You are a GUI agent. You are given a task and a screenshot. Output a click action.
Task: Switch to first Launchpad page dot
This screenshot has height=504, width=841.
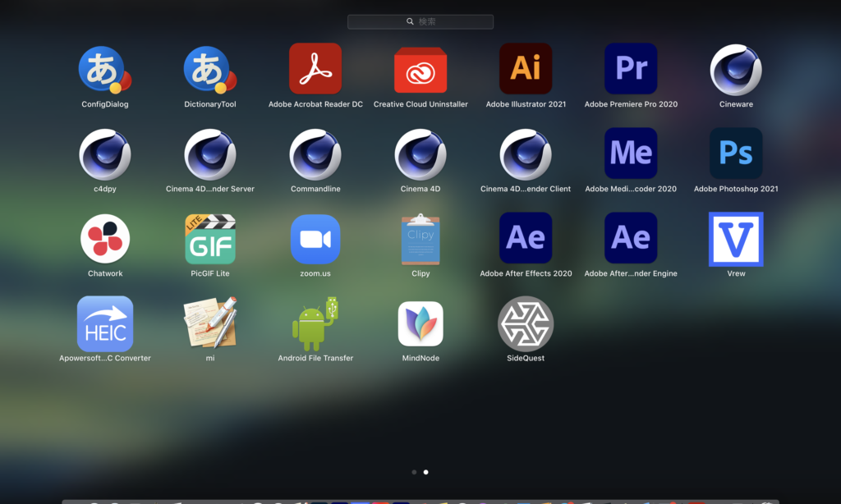[414, 472]
